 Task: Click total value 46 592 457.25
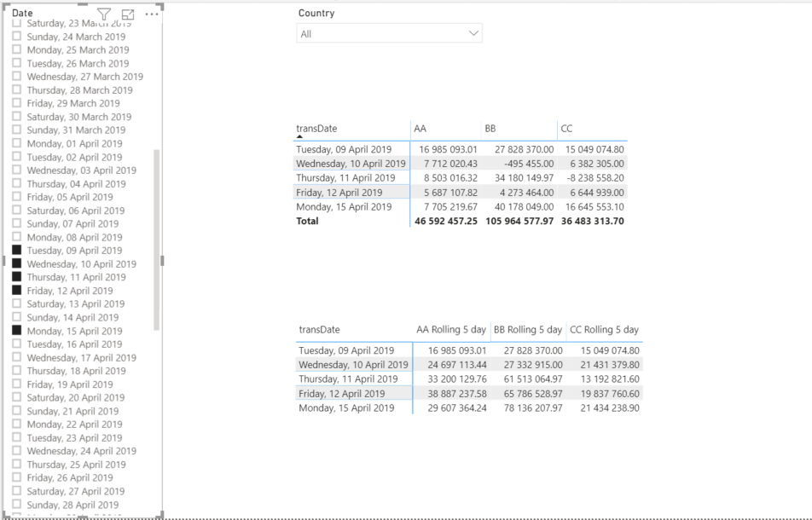446,221
